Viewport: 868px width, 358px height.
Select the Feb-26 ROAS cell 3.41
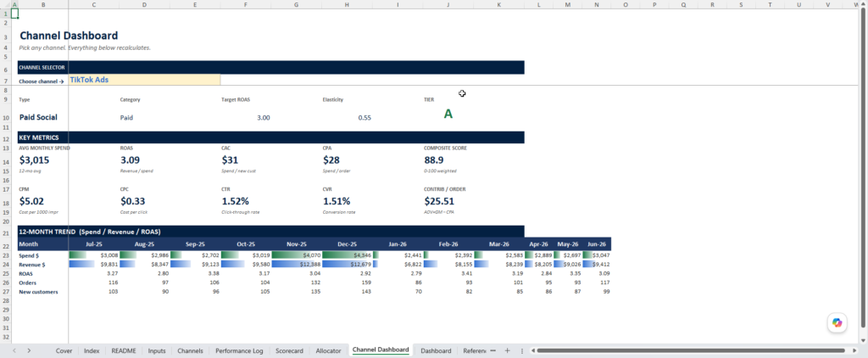point(448,273)
